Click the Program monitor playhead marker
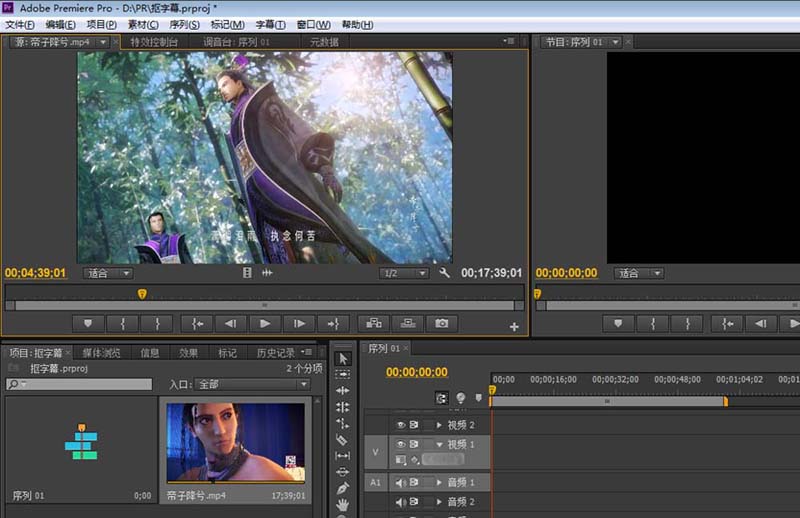This screenshot has height=518, width=800. pos(537,293)
